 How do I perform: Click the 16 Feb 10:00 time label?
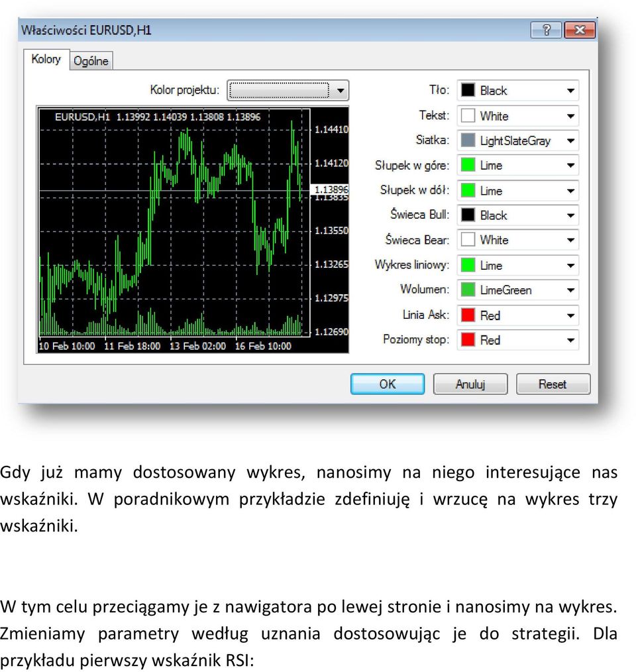coord(263,347)
